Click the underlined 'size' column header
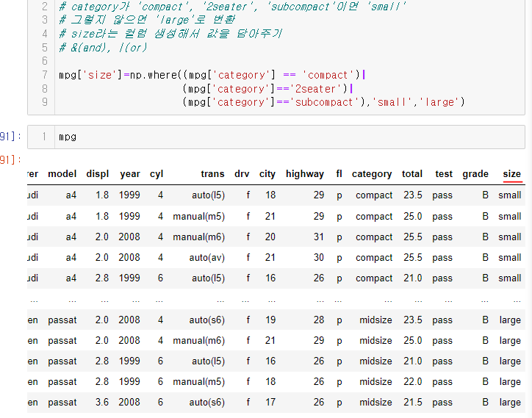Image resolution: width=532 pixels, height=418 pixels. [512, 174]
